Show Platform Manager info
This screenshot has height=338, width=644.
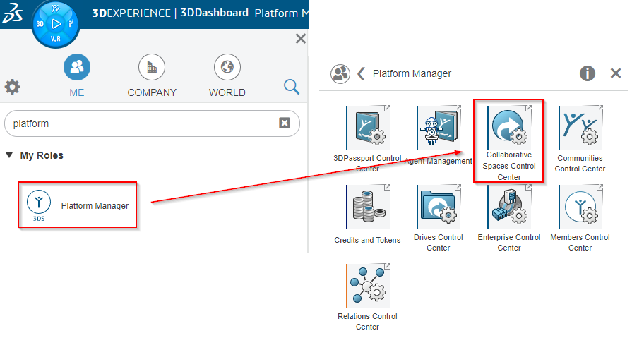coord(588,73)
